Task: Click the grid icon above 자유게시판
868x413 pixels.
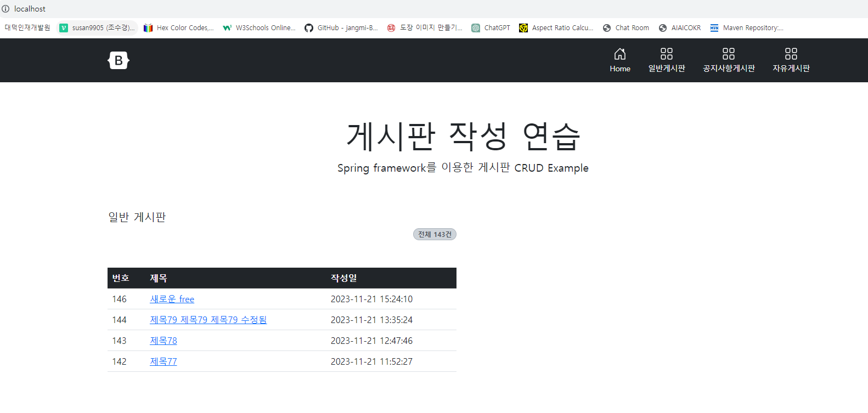Action: click(791, 54)
